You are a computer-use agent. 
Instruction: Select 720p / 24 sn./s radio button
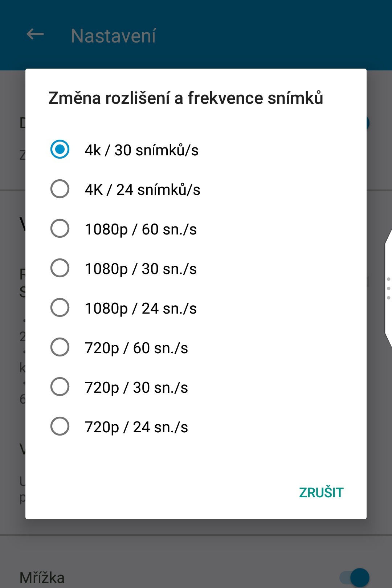tap(60, 426)
